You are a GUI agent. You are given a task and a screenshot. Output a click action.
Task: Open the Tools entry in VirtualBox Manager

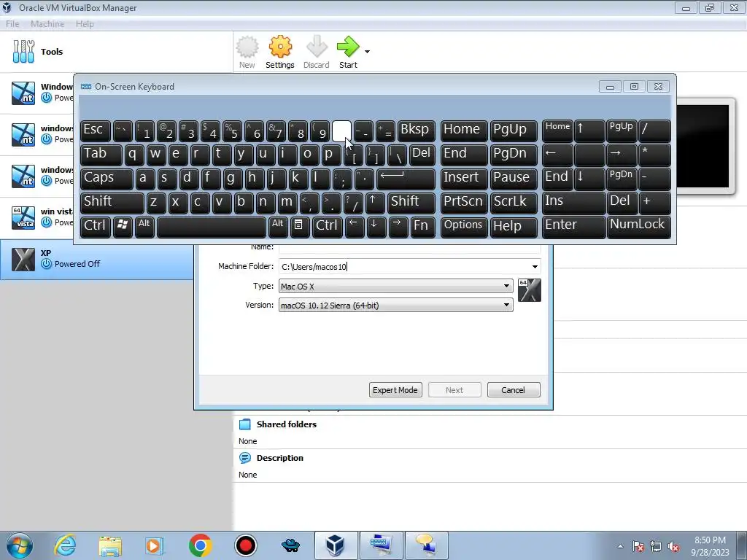pyautogui.click(x=116, y=52)
